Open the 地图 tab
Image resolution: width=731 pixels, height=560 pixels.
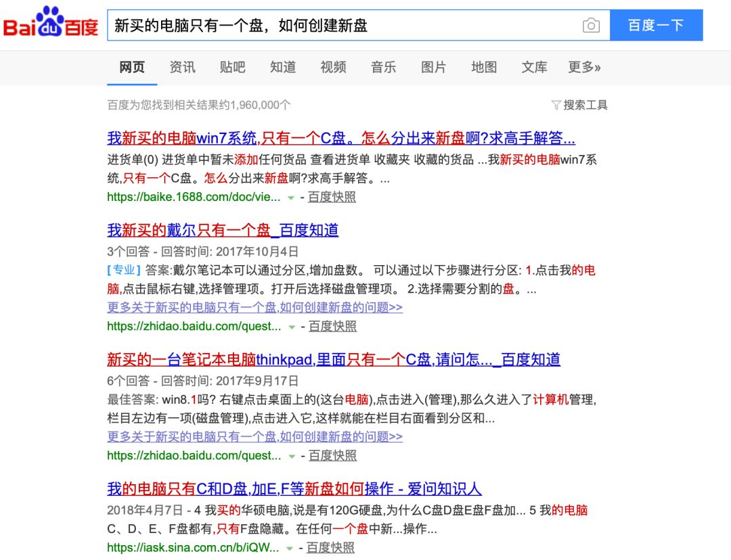click(484, 67)
